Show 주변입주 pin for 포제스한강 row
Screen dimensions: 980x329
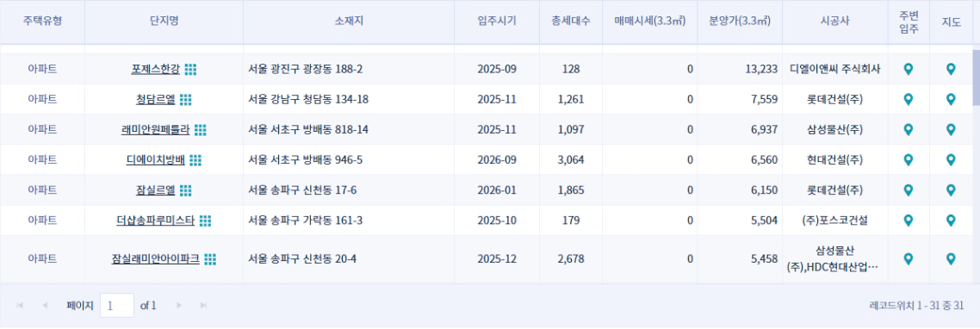[x=909, y=70]
